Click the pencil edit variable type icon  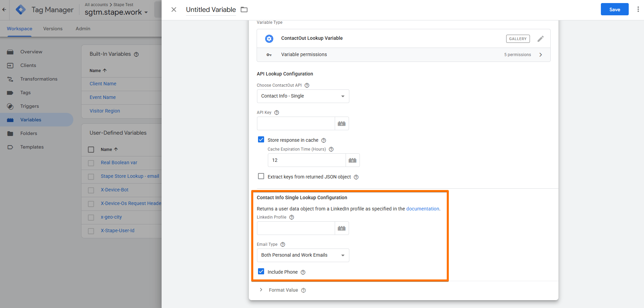pos(540,39)
